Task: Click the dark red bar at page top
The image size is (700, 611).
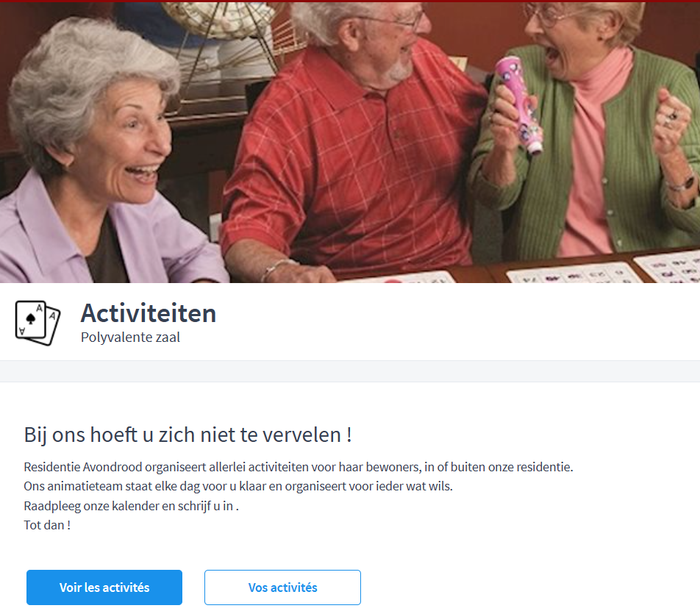Action: [350, 1]
